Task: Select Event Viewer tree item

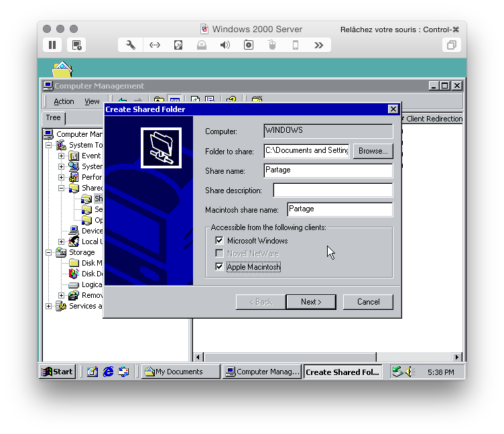Action: 91,156
